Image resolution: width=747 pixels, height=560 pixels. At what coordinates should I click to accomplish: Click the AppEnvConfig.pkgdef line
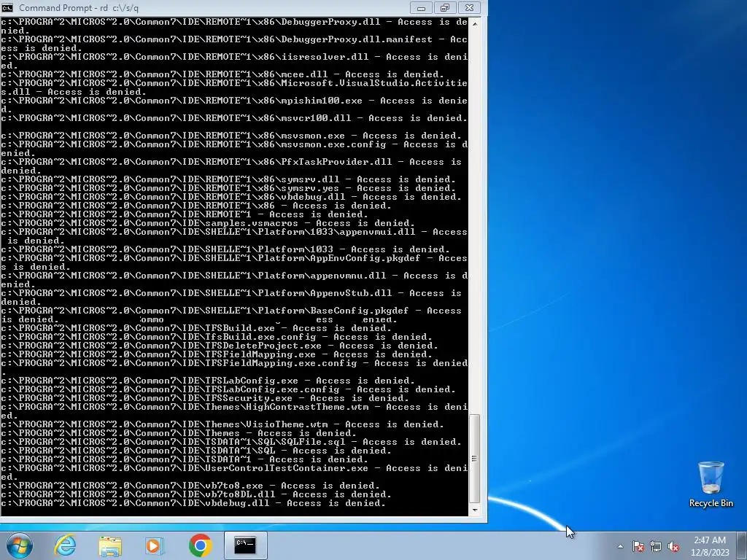(234, 262)
